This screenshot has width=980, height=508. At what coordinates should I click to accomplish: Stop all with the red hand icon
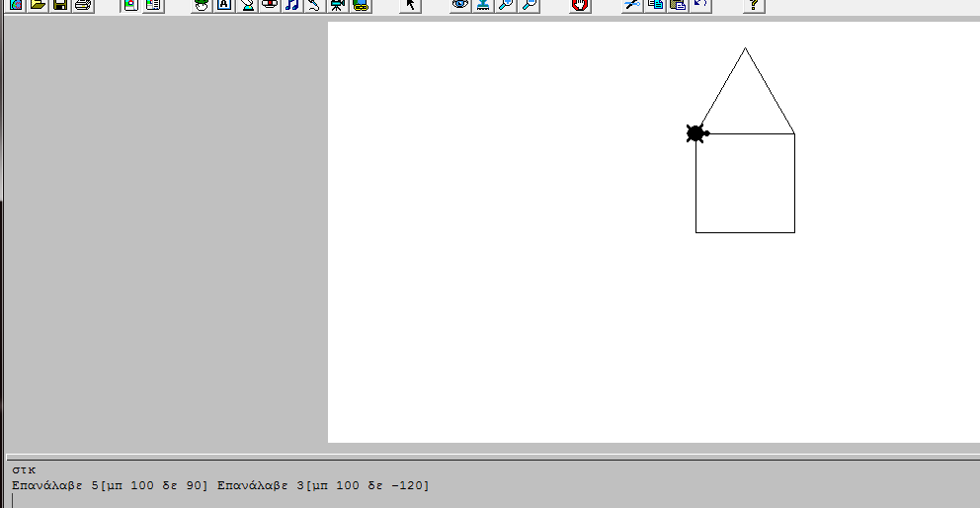[x=580, y=4]
